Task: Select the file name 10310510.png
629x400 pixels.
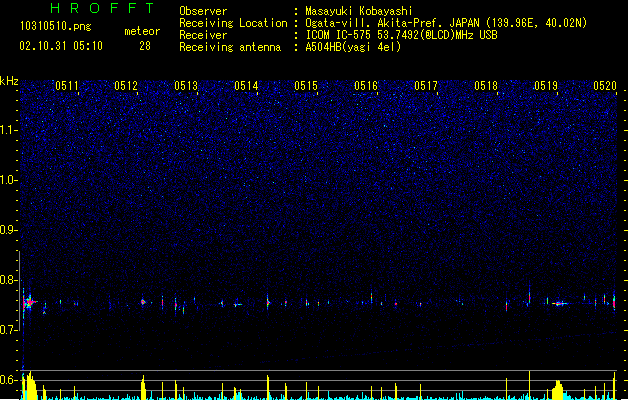Action: coord(55,26)
